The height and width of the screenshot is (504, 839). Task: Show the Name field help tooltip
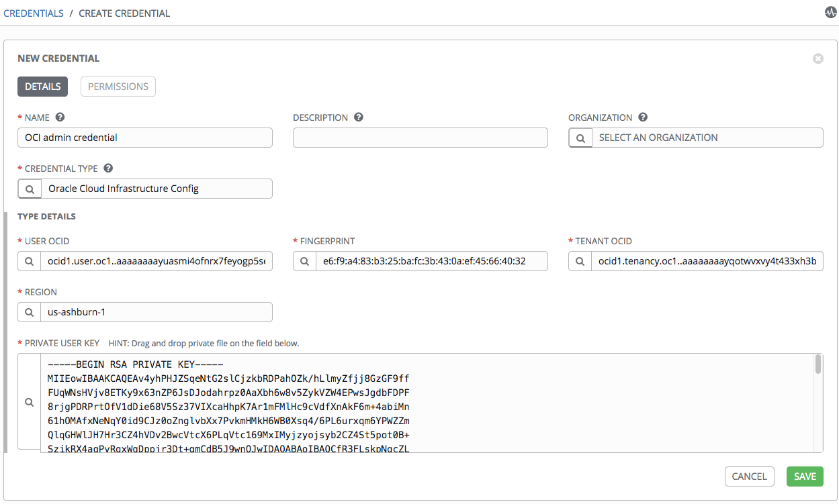[x=60, y=117]
